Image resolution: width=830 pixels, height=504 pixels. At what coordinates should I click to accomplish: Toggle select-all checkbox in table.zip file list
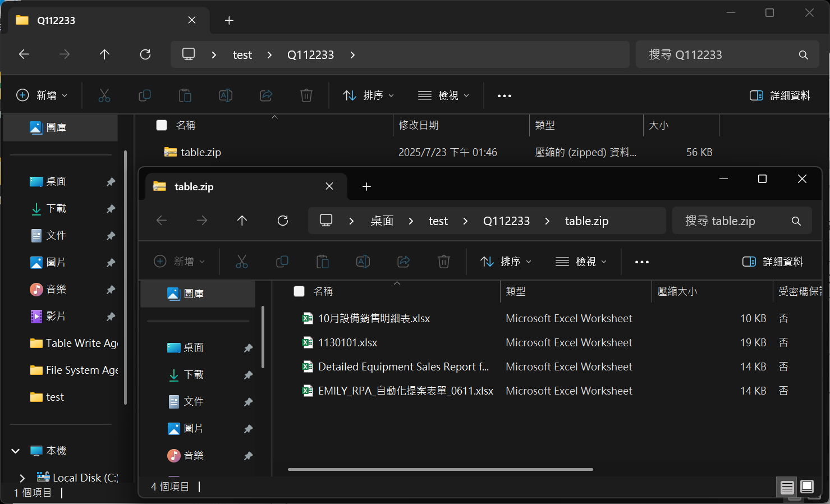299,291
